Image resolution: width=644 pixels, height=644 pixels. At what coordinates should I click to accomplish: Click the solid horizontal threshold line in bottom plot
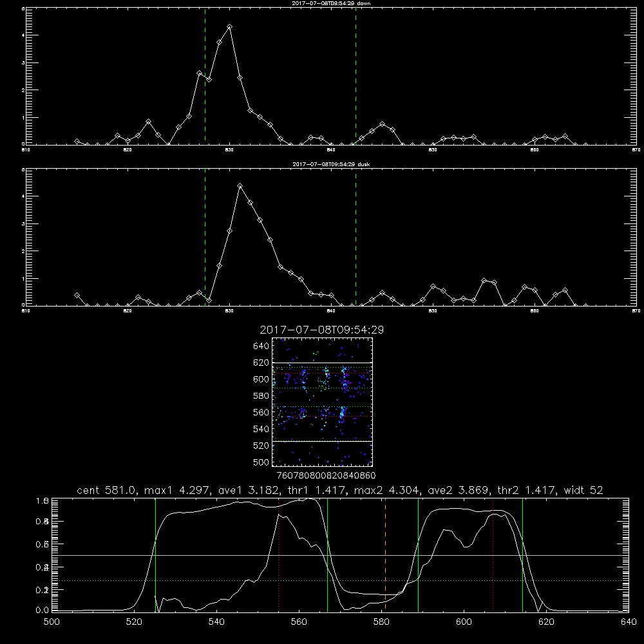340,555
